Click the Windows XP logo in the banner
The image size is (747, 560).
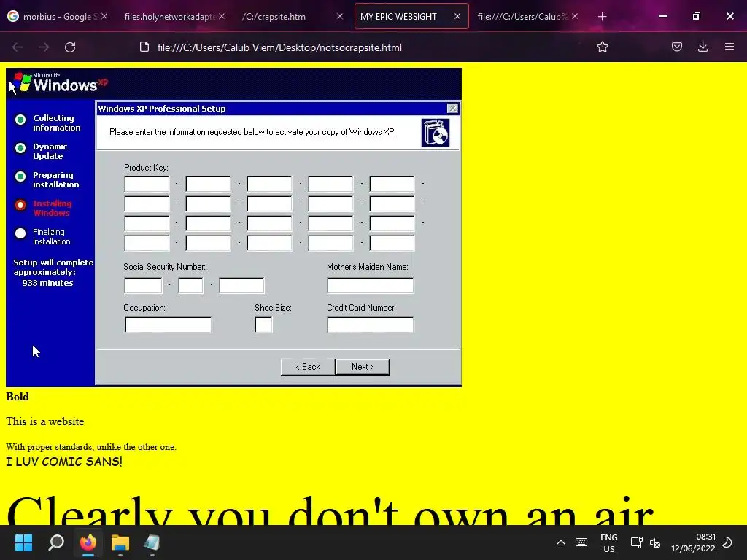tap(61, 83)
